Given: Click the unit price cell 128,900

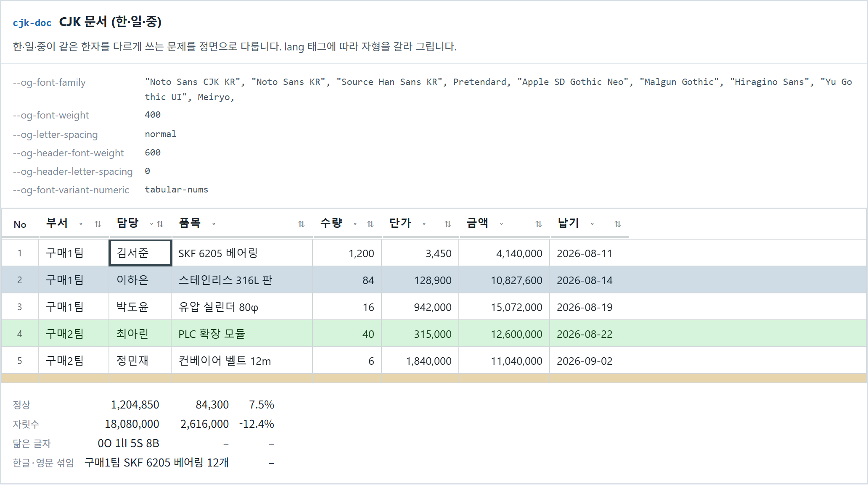Looking at the screenshot, I should pyautogui.click(x=420, y=280).
